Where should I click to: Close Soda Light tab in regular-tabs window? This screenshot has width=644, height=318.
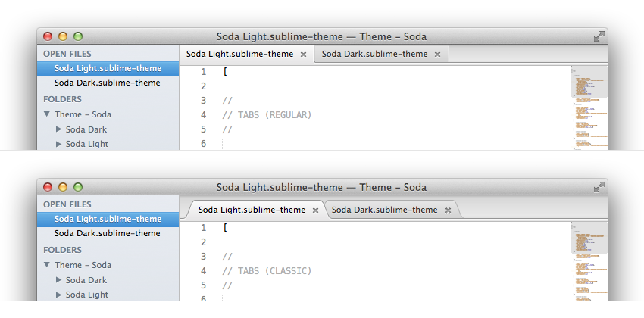point(303,55)
